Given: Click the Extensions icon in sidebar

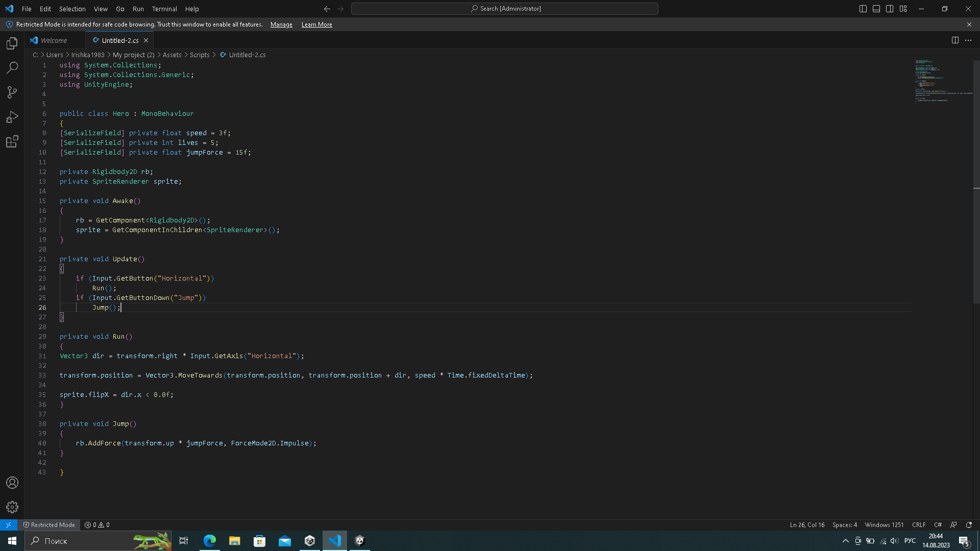Looking at the screenshot, I should pos(12,142).
